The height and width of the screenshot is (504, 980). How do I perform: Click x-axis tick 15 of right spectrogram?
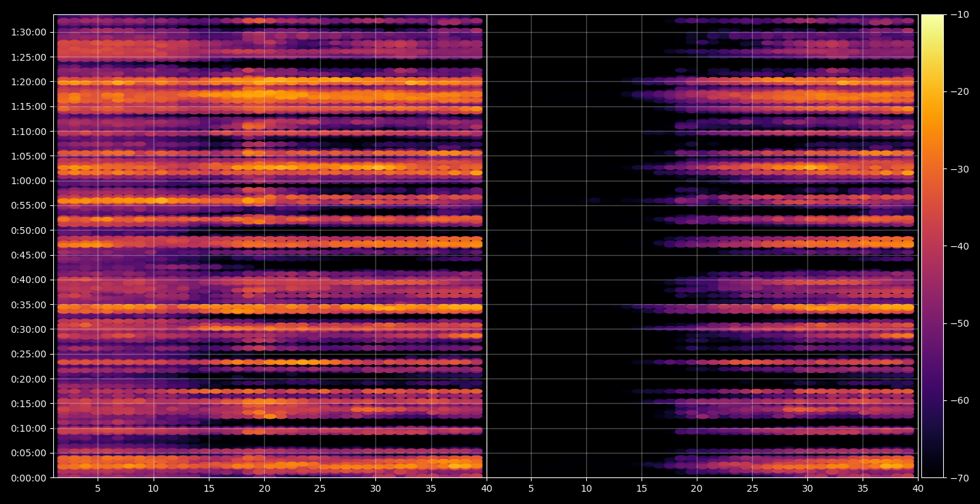642,488
